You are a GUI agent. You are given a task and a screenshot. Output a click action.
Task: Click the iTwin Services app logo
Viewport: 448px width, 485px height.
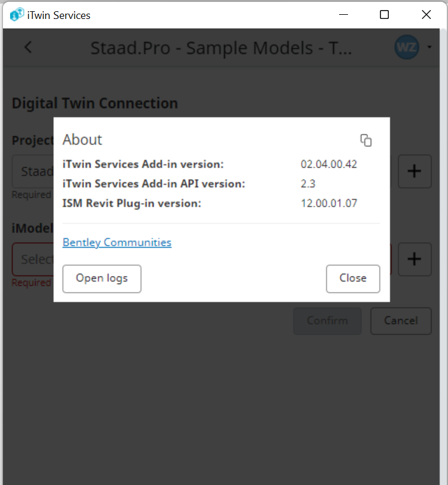click(x=17, y=15)
